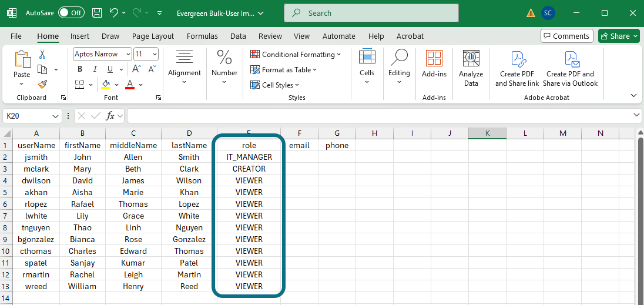Image resolution: width=644 pixels, height=305 pixels.
Task: Switch to the Insert tab
Action: (x=80, y=36)
